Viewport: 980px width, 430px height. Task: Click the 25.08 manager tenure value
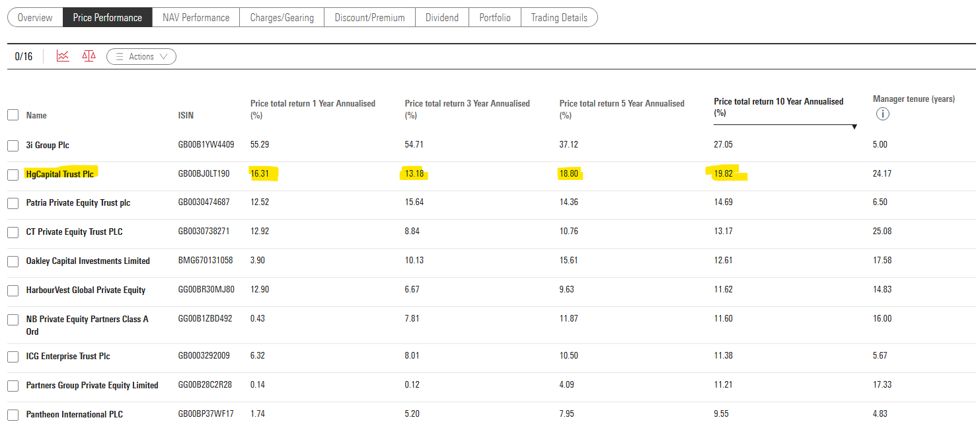pyautogui.click(x=882, y=232)
